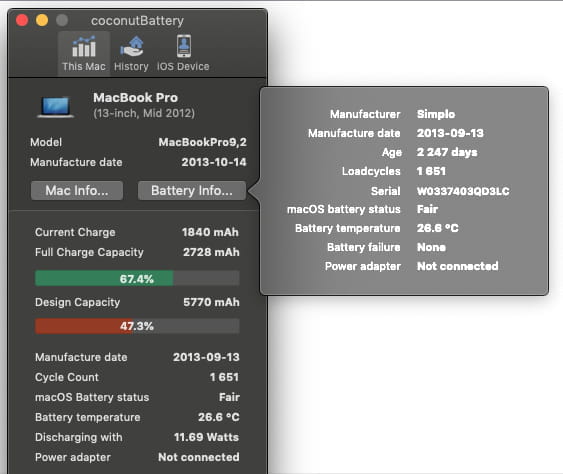Open the Battery Info... popover
This screenshot has height=474, width=563.
[x=192, y=190]
